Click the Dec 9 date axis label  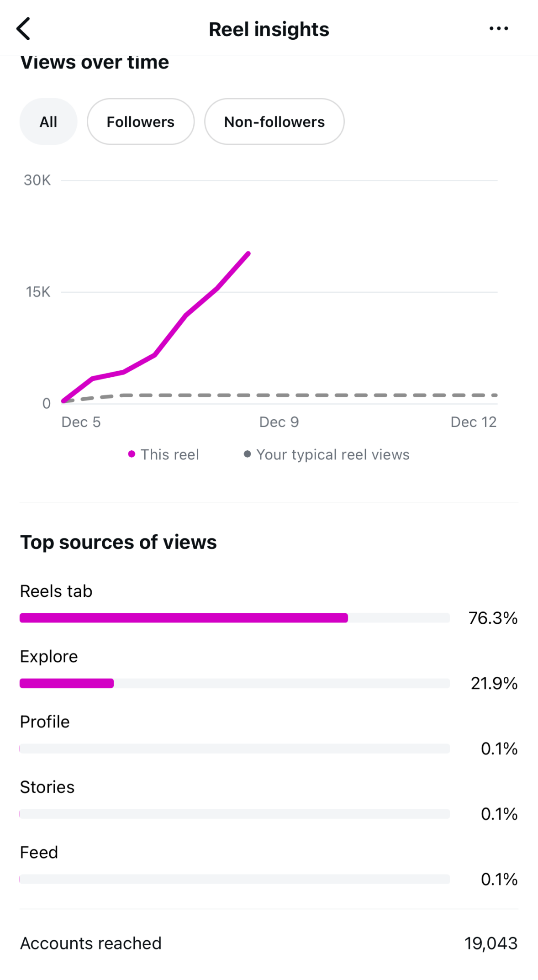pyautogui.click(x=279, y=422)
